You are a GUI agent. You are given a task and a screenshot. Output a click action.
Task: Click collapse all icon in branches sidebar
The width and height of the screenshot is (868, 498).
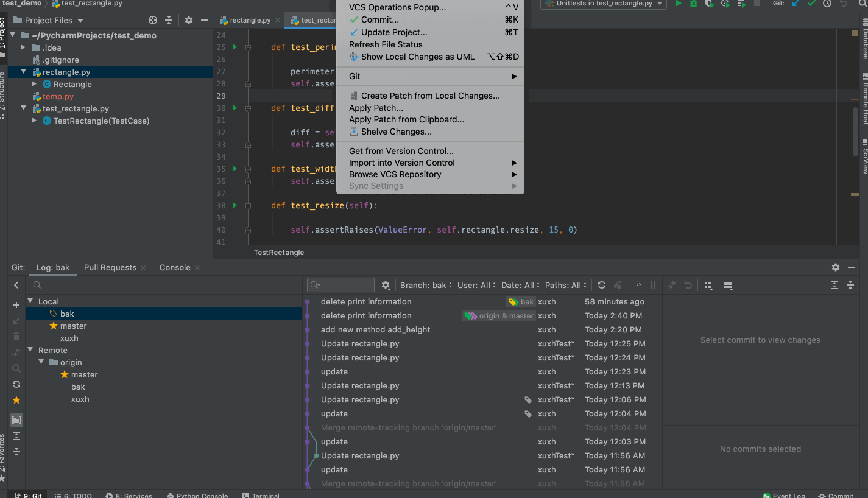click(16, 452)
